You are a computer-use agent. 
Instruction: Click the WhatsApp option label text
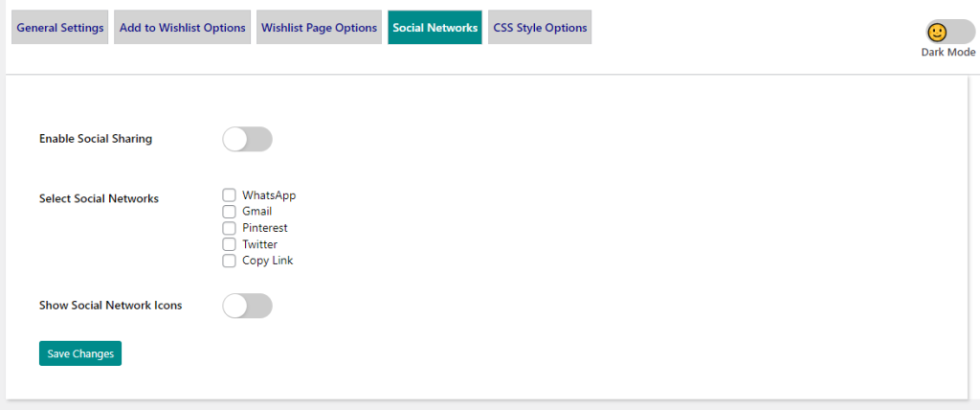(269, 195)
